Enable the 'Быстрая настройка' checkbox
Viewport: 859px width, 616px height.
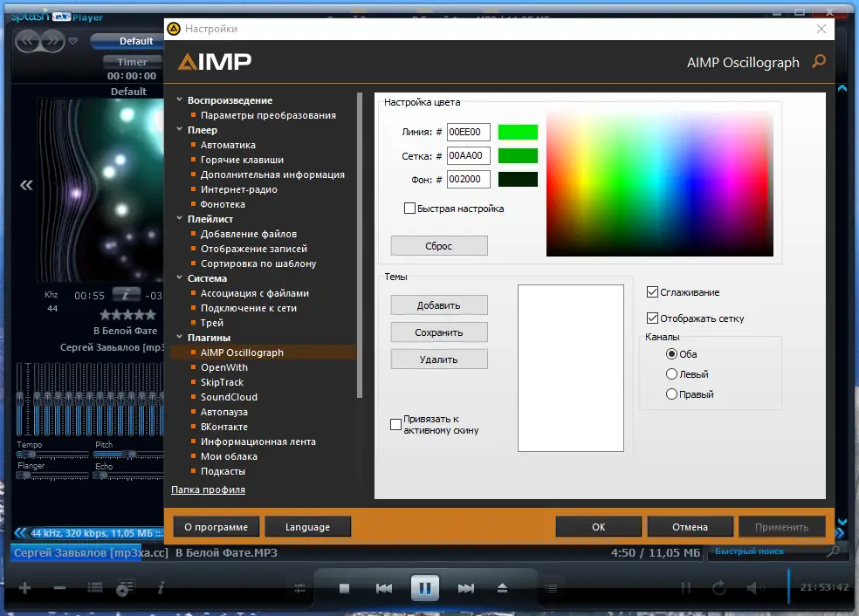[409, 208]
